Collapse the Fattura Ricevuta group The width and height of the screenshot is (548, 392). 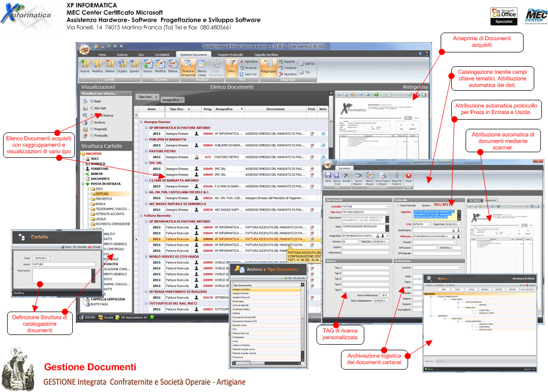(x=141, y=216)
